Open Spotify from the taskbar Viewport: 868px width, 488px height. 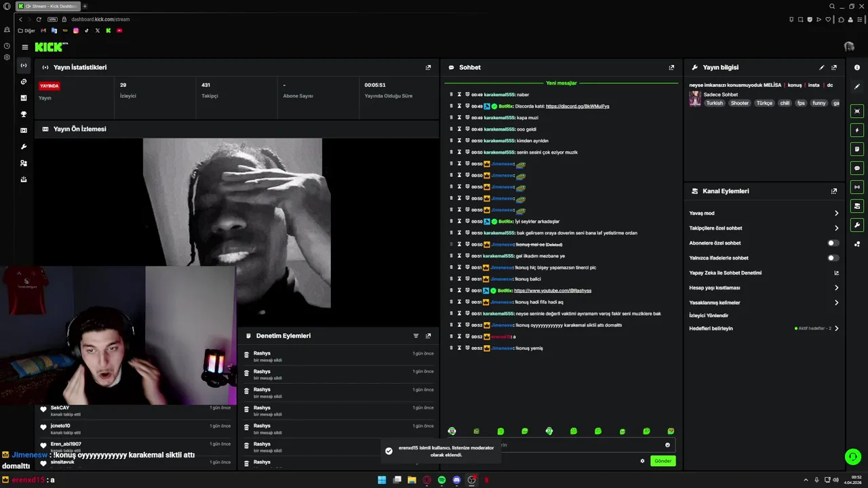tap(441, 480)
